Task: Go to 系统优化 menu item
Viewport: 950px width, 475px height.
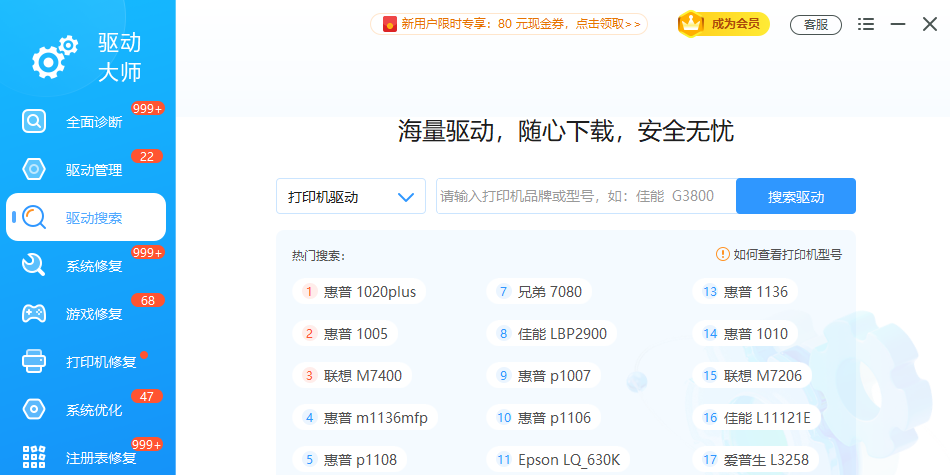Action: coord(86,410)
